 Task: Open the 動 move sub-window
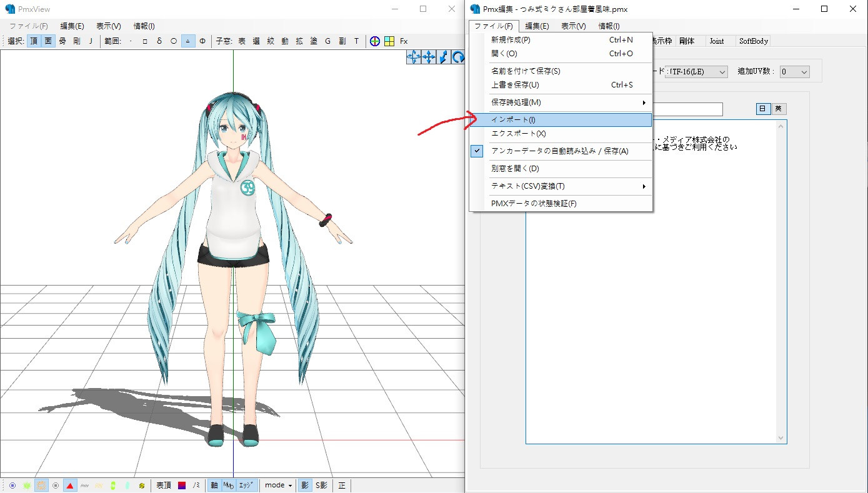point(285,41)
